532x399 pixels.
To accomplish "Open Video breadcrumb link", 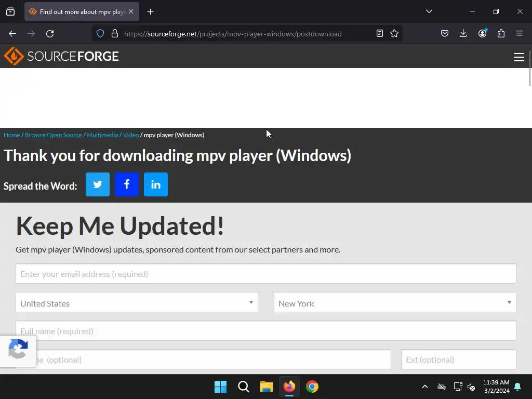I will [130, 135].
